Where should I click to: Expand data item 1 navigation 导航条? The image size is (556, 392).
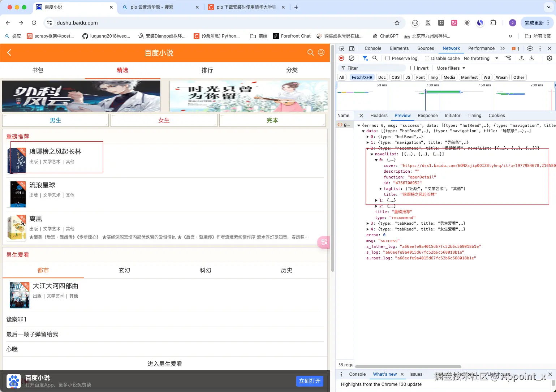pos(368,143)
